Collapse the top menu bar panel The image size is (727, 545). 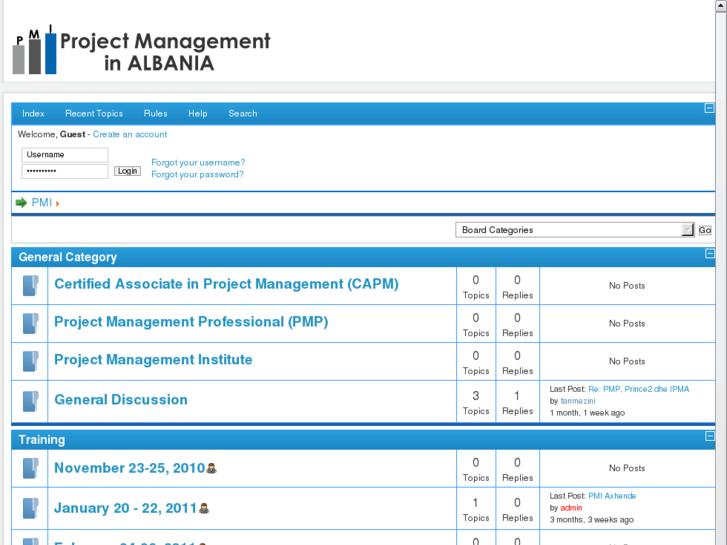point(709,108)
